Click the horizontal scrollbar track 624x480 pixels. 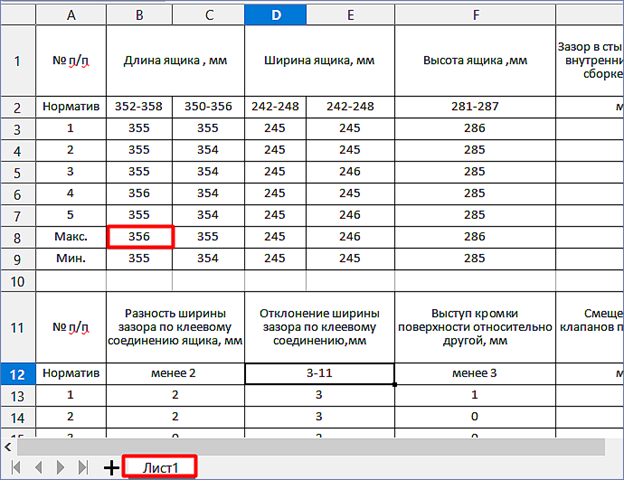[310, 447]
